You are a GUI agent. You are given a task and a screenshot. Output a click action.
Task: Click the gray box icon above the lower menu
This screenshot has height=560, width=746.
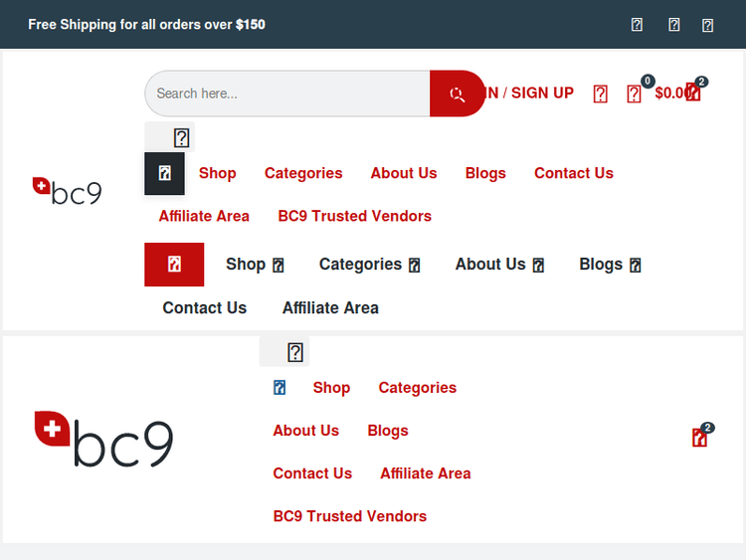pyautogui.click(x=294, y=352)
